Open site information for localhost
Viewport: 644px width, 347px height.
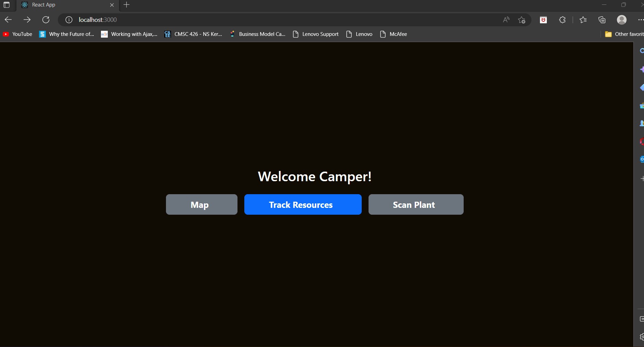pos(68,19)
